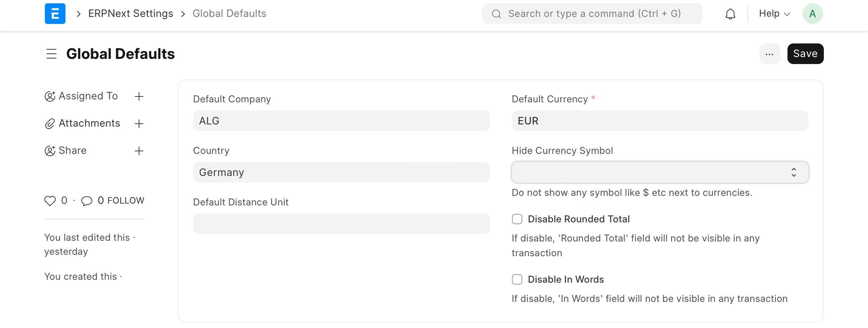This screenshot has width=868, height=328.
Task: Click the search magnifier icon
Action: 497,13
